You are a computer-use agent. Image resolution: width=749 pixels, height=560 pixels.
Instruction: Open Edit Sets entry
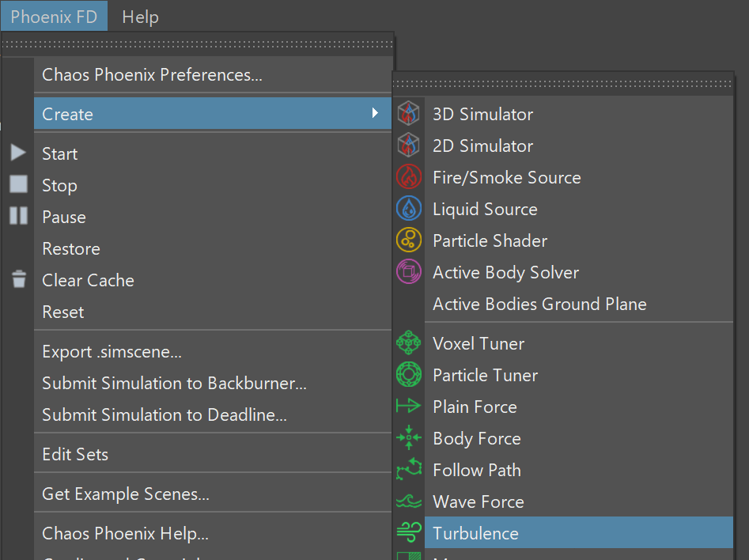click(x=213, y=454)
